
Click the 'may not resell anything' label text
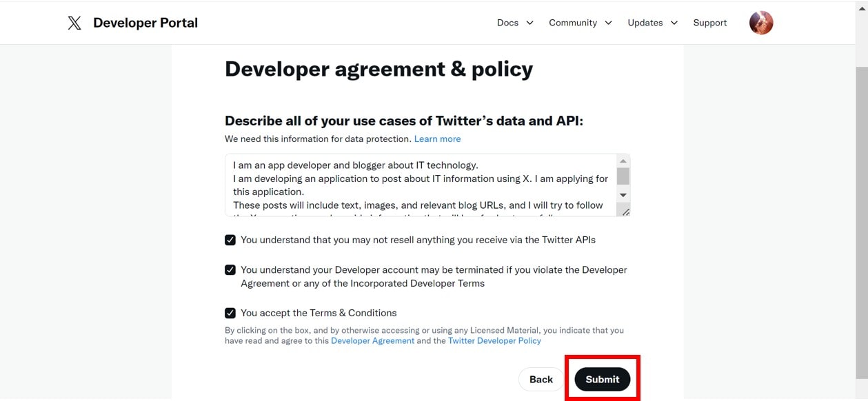point(418,240)
